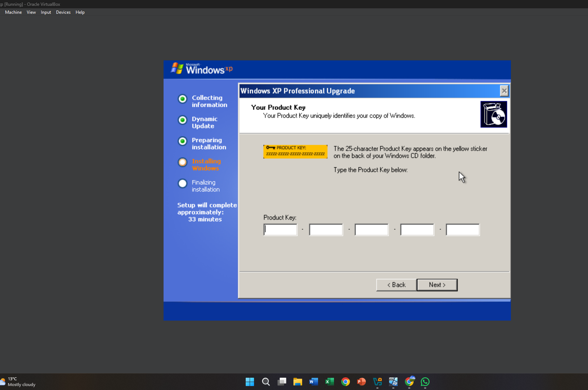Screen dimensions: 588x390
Task: Click the Windows XP logo flag
Action: pyautogui.click(x=177, y=68)
